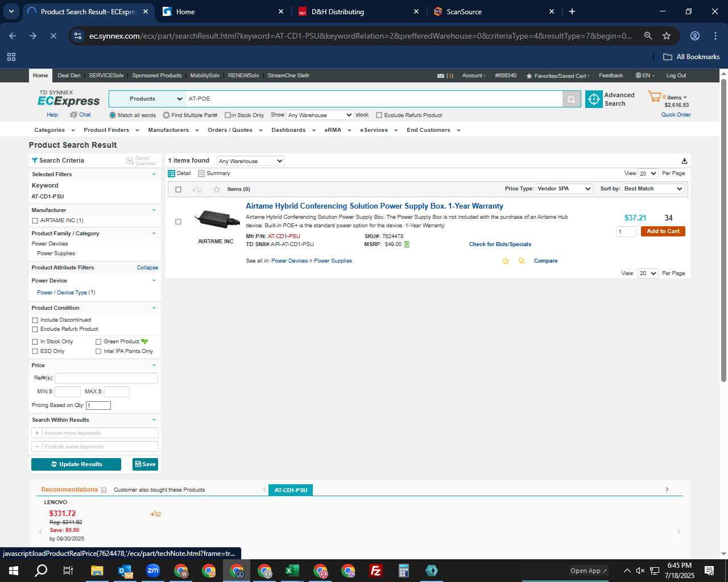Click browser zoom magnifier icon
Viewport: 728px width, 582px height.
tap(648, 36)
